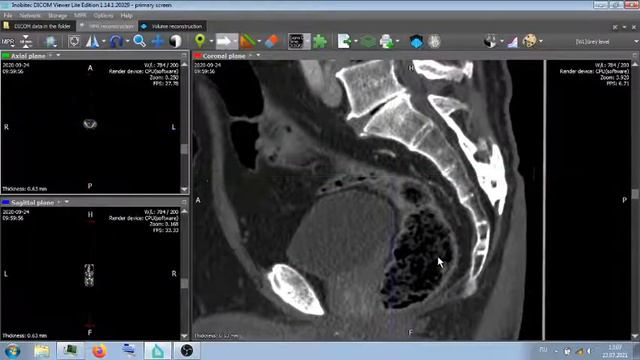Open the blue arc tool dropdown arrow
The image size is (640, 360).
click(x=127, y=42)
